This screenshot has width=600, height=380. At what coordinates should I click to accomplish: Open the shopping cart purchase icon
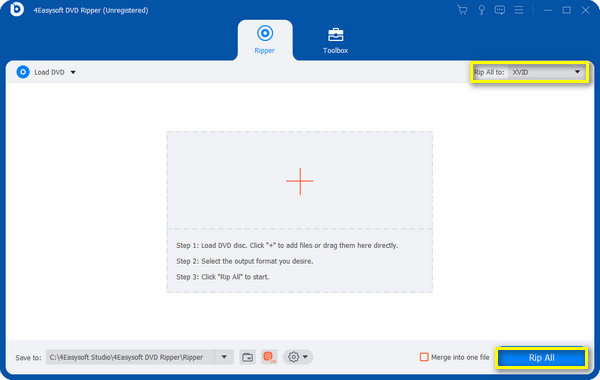coord(462,10)
